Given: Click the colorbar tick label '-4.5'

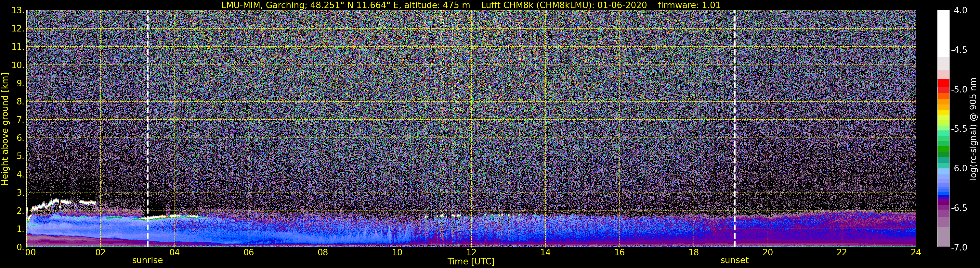Looking at the screenshot, I should [959, 50].
